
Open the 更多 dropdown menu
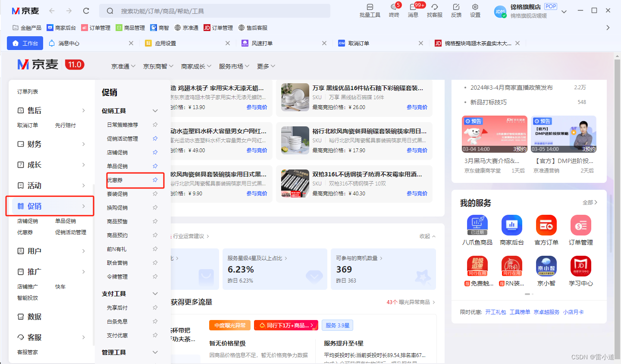[266, 66]
